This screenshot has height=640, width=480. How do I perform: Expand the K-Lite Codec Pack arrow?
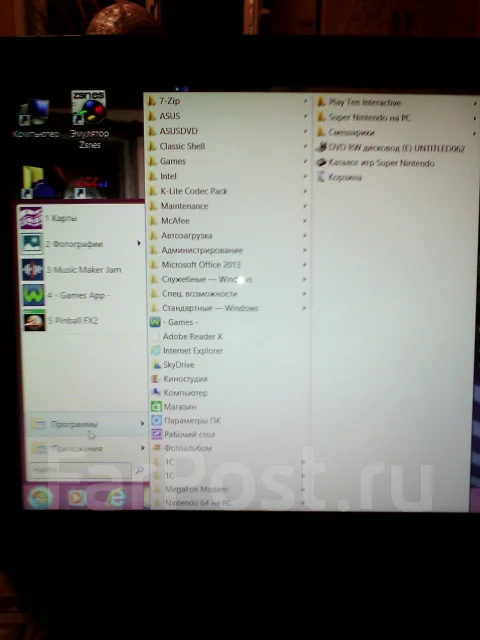pyautogui.click(x=305, y=191)
